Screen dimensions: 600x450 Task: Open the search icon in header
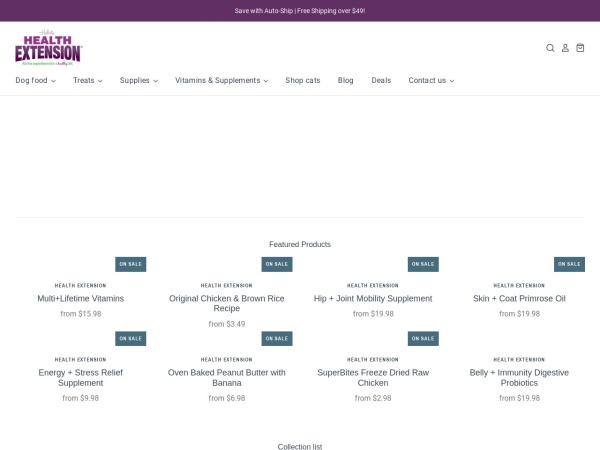coord(550,48)
